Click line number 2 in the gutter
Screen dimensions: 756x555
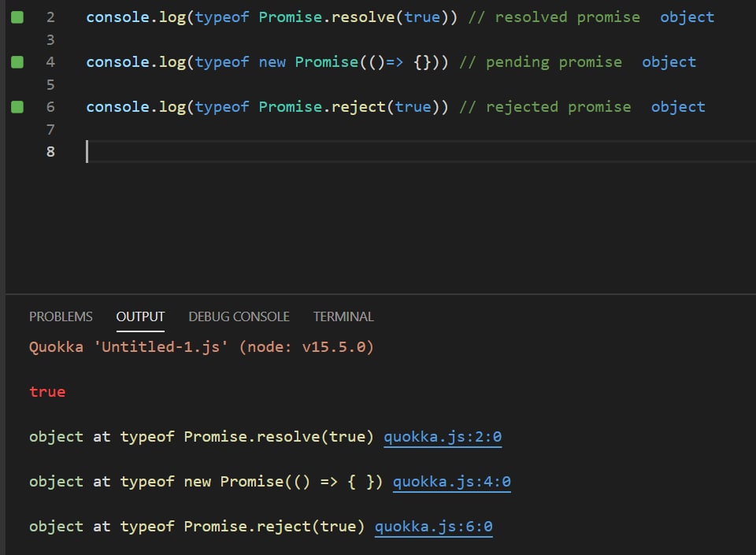(50, 17)
